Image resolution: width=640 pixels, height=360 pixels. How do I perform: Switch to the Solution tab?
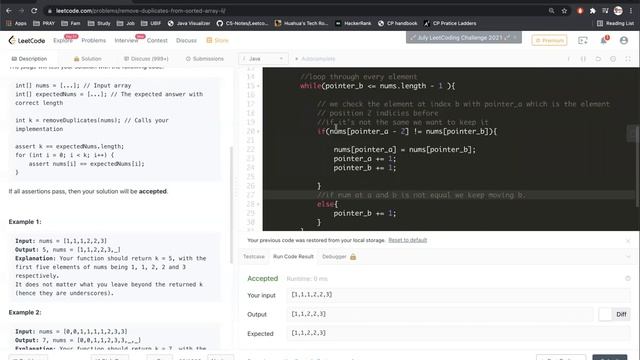(x=87, y=59)
